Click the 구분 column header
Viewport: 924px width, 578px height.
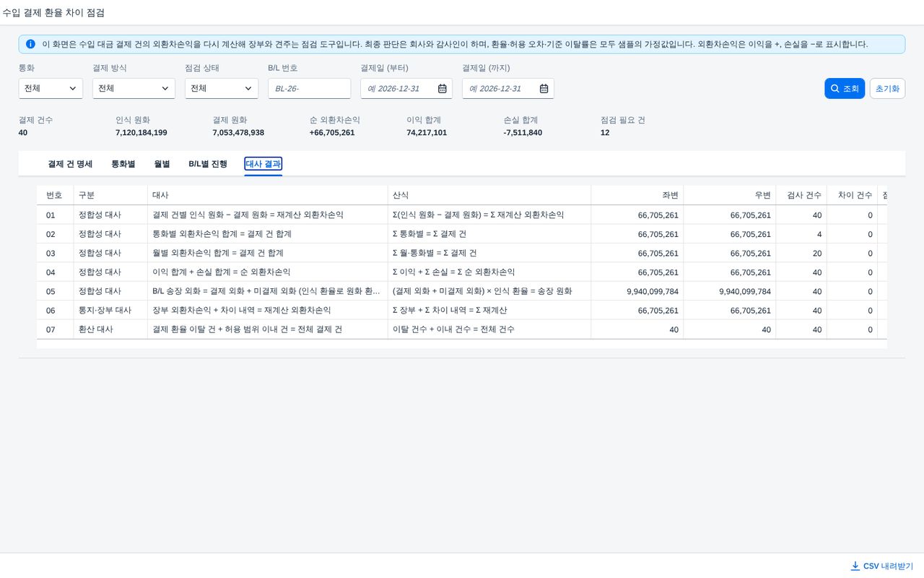(110, 195)
